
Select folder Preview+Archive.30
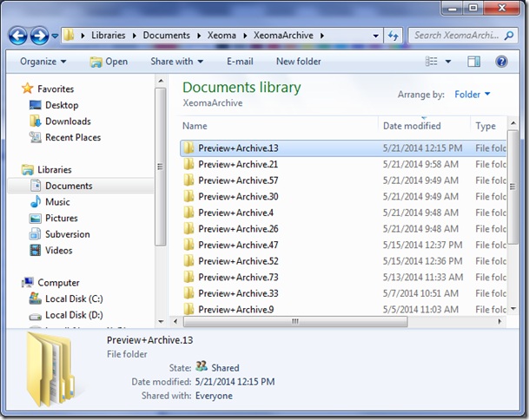pos(343,197)
